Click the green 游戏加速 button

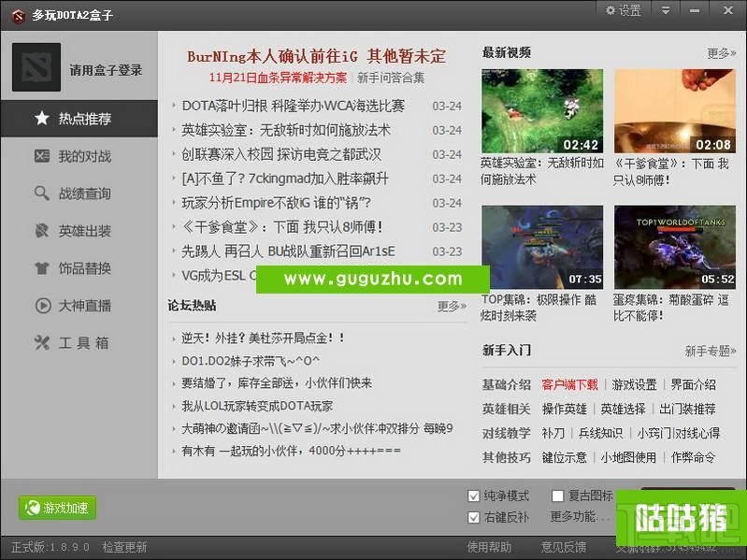pyautogui.click(x=57, y=508)
